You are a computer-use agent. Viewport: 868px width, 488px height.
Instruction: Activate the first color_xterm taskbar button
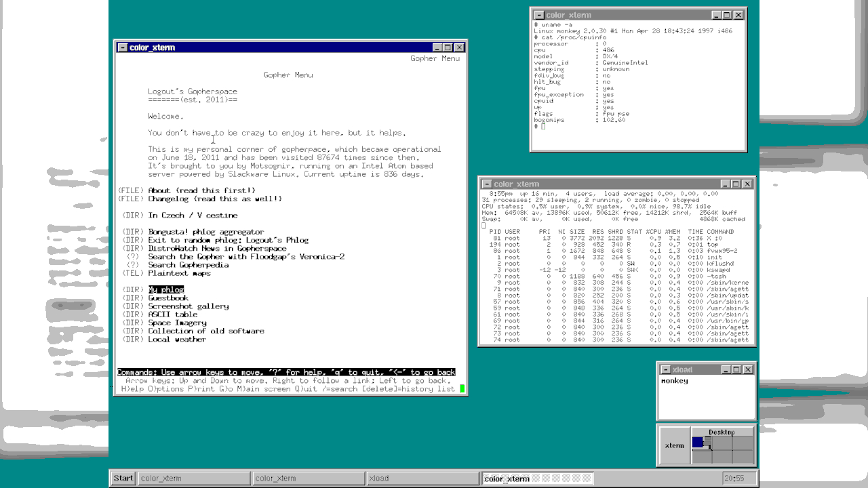coord(193,478)
